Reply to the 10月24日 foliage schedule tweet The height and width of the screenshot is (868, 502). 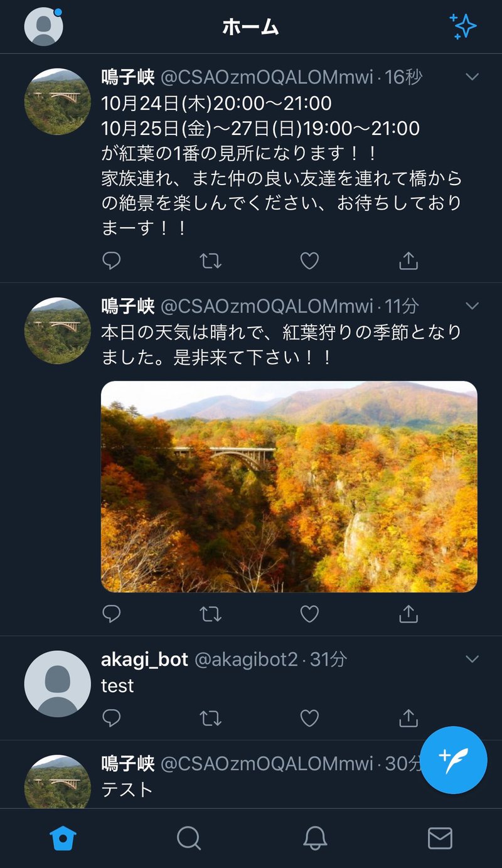pyautogui.click(x=111, y=260)
